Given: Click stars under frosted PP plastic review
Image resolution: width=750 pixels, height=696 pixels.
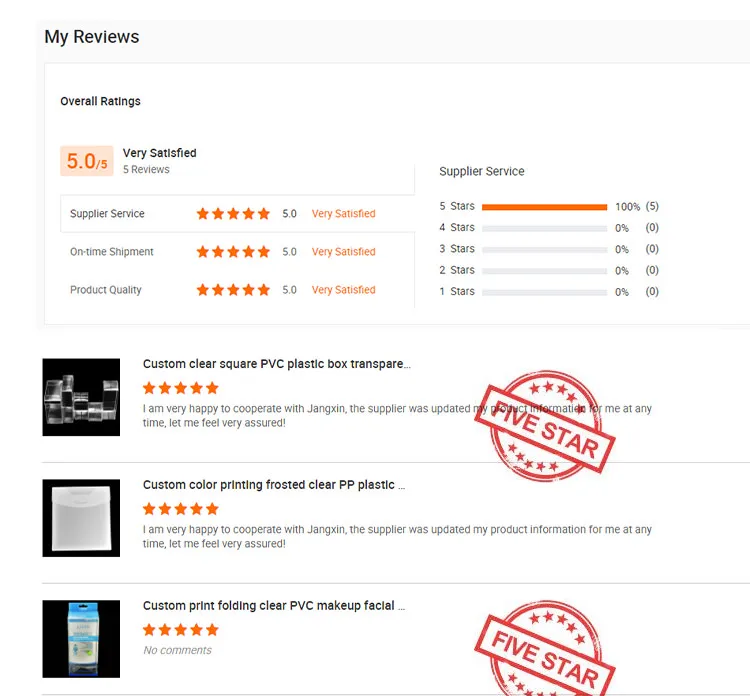Looking at the screenshot, I should tap(180, 509).
